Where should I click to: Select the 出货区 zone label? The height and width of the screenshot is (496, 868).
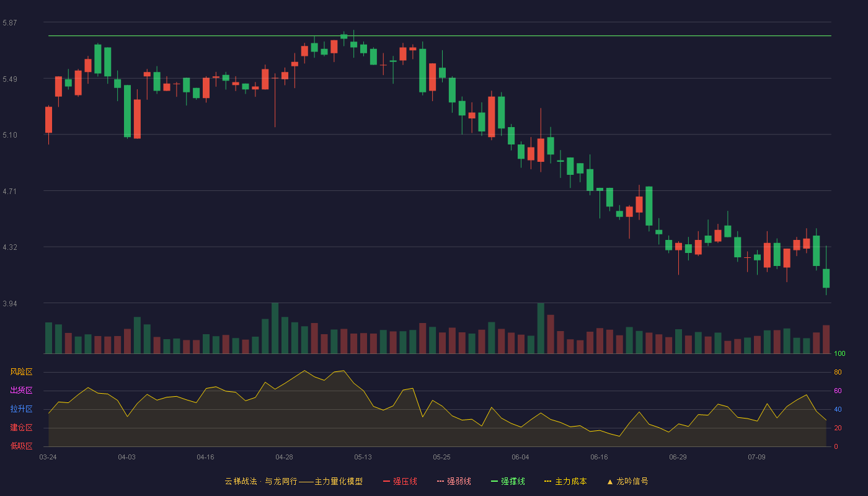[x=21, y=391]
